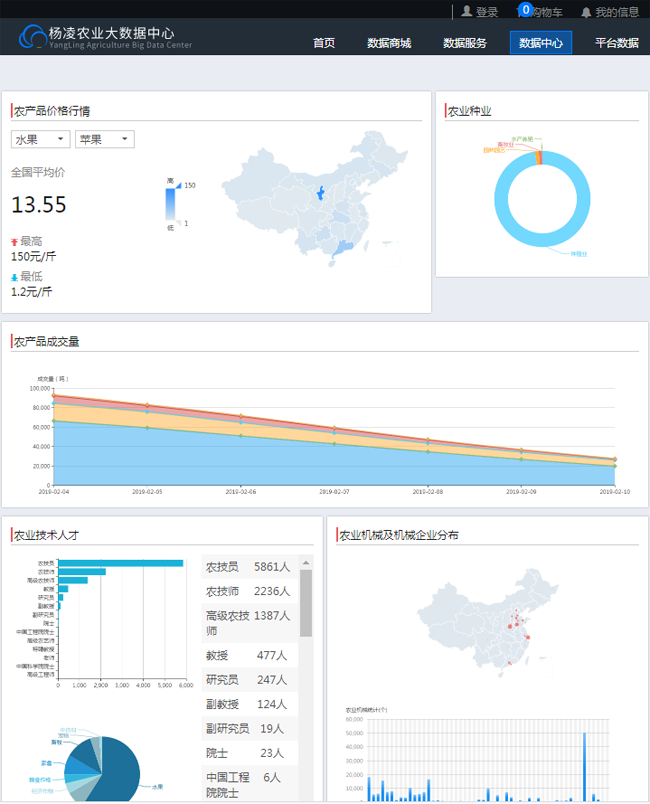The width and height of the screenshot is (650, 804).
Task: Go to 首页 navigation tab
Action: tap(324, 43)
